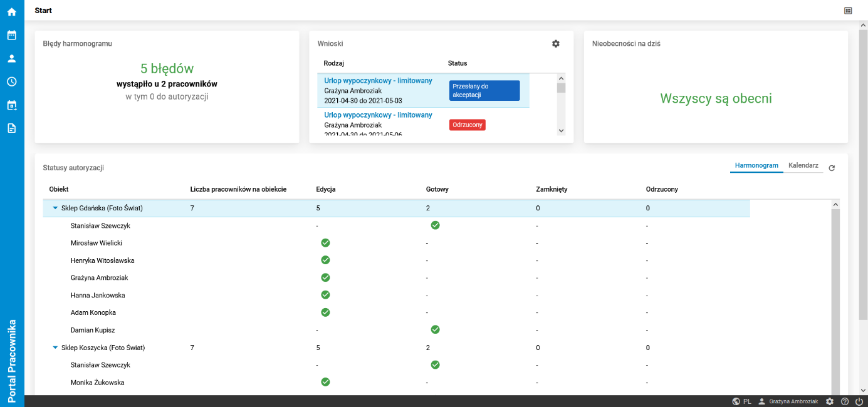Click the Wszyscy są obecni message
The image size is (868, 407).
[x=716, y=98]
